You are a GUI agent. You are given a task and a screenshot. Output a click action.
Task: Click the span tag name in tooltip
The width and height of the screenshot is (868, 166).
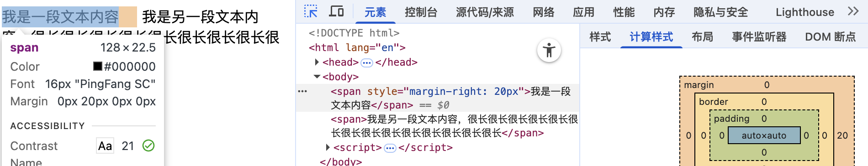click(24, 47)
